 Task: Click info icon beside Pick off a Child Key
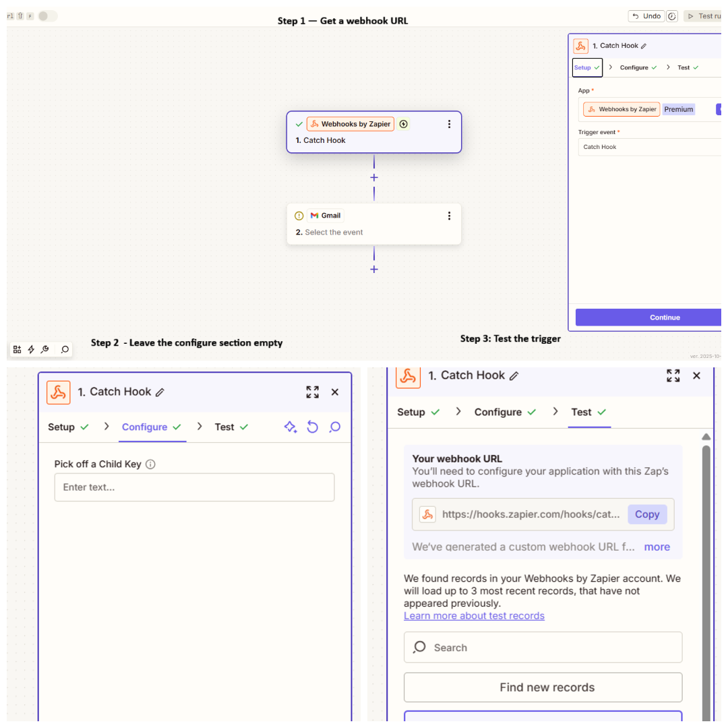click(150, 464)
